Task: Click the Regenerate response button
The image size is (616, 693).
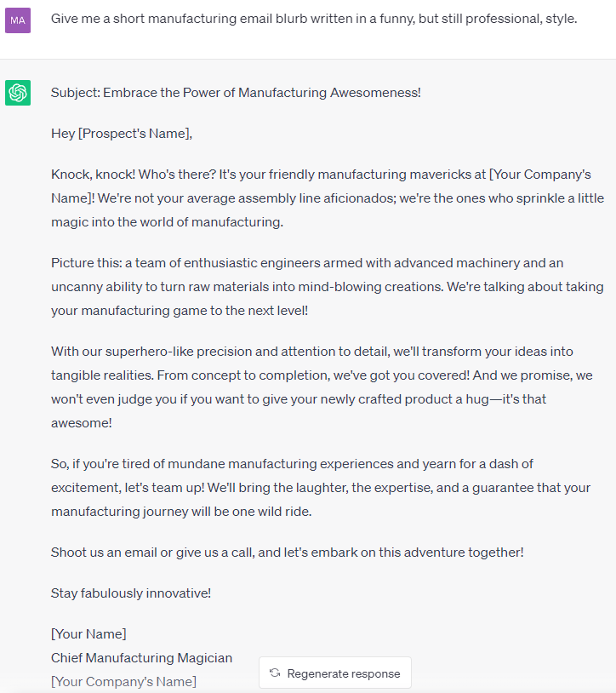Action: 335,673
